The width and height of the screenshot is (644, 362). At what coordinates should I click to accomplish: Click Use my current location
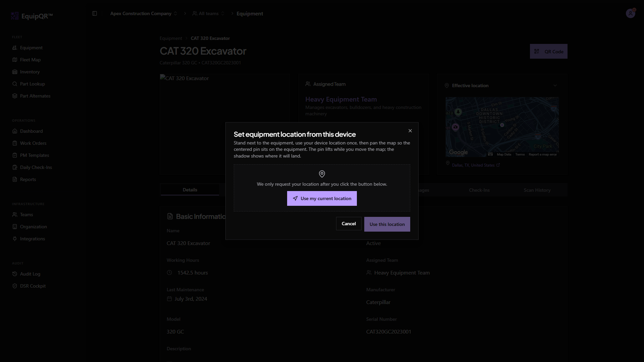tap(322, 198)
